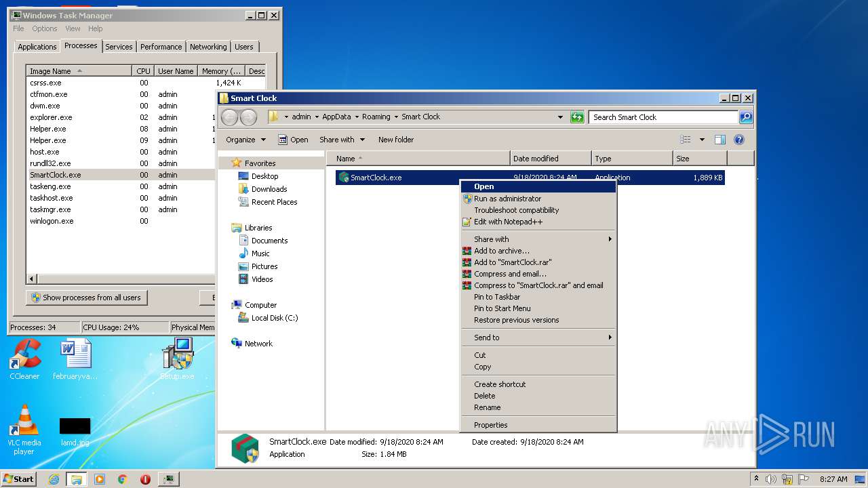Select Compress and email... entry
The width and height of the screenshot is (868, 488).
pos(538,274)
